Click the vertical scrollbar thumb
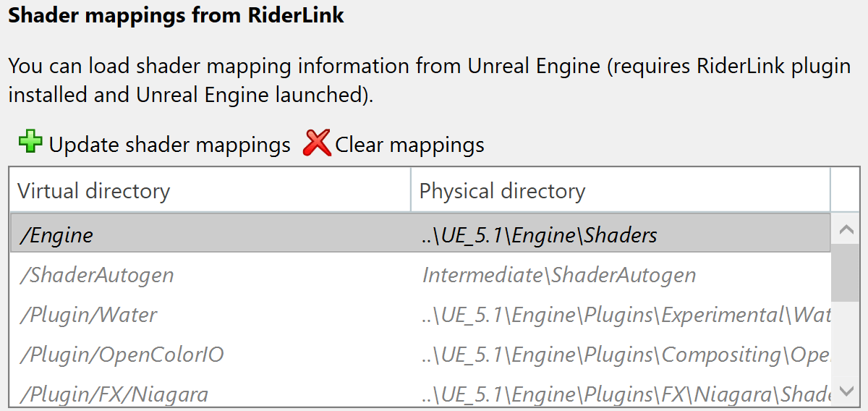 point(845,272)
